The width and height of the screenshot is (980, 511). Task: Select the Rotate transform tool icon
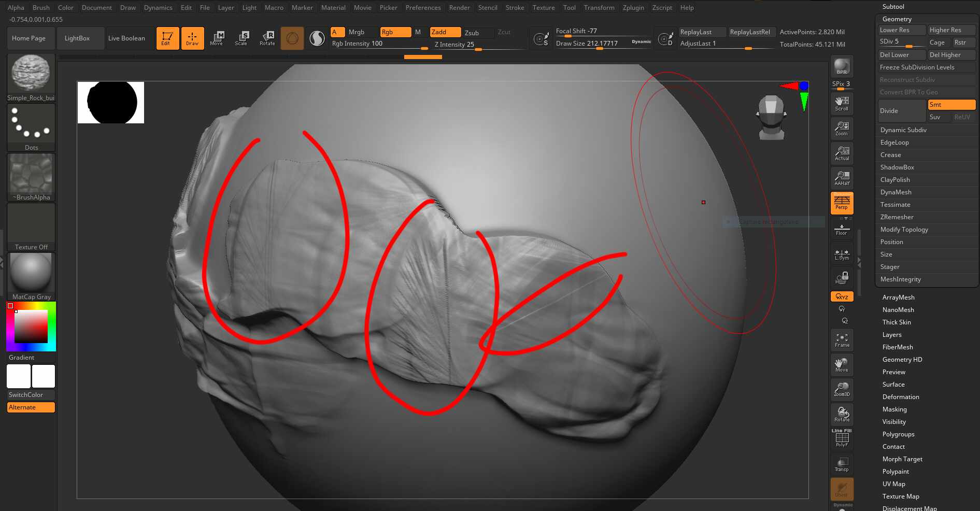267,38
